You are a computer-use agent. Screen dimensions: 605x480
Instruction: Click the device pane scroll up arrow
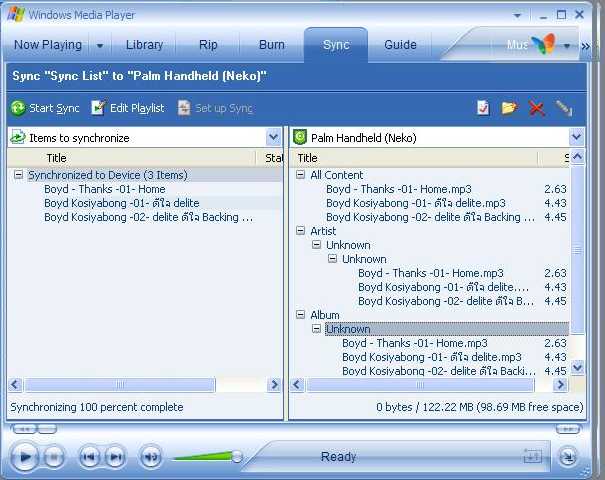pyautogui.click(x=577, y=157)
